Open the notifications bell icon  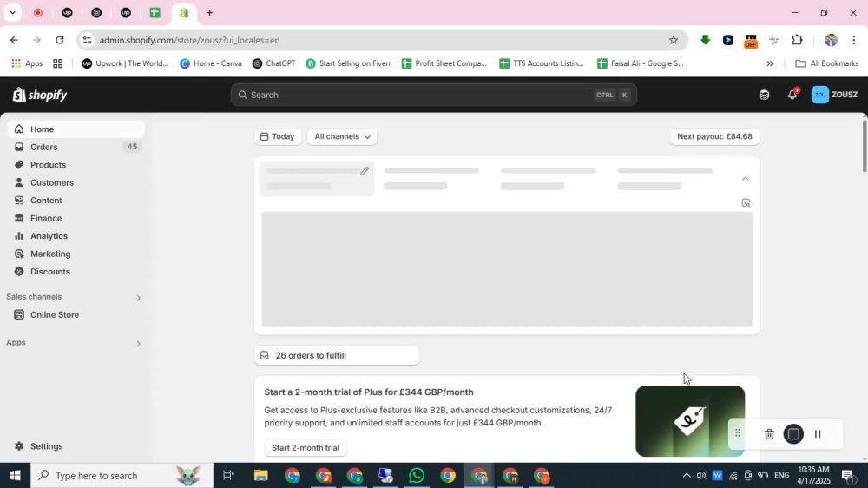pyautogui.click(x=792, y=95)
